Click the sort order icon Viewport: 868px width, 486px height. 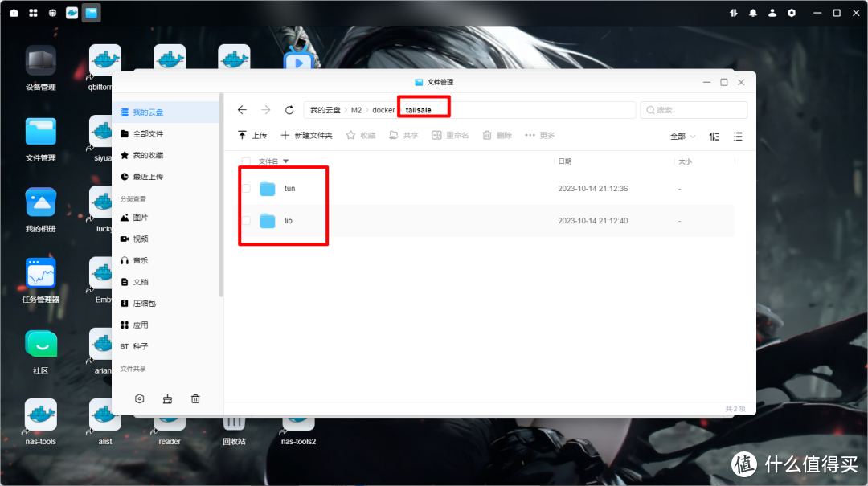point(714,137)
